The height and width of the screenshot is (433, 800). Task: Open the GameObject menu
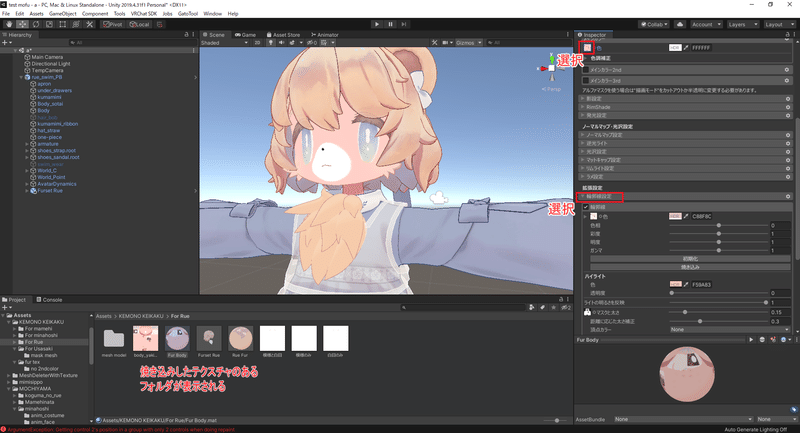(x=62, y=14)
